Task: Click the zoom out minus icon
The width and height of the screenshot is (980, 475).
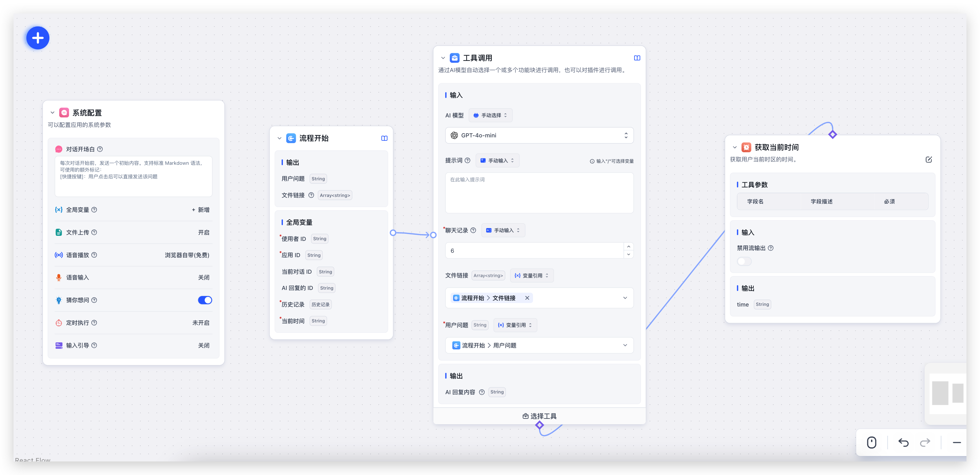Action: point(957,442)
